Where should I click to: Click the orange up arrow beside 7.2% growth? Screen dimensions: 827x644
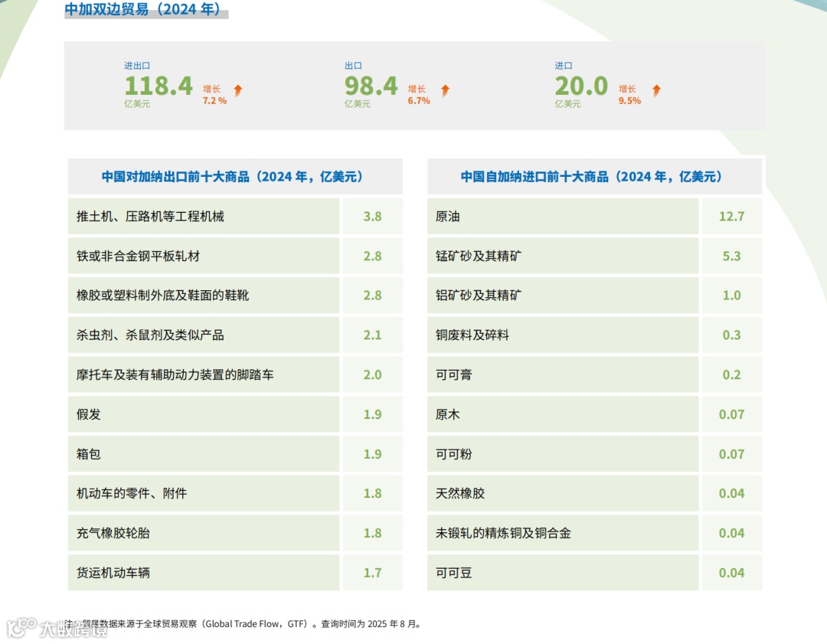(238, 90)
